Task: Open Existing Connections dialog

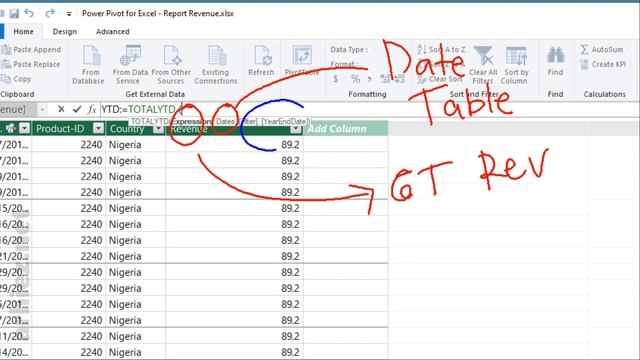Action: click(216, 64)
